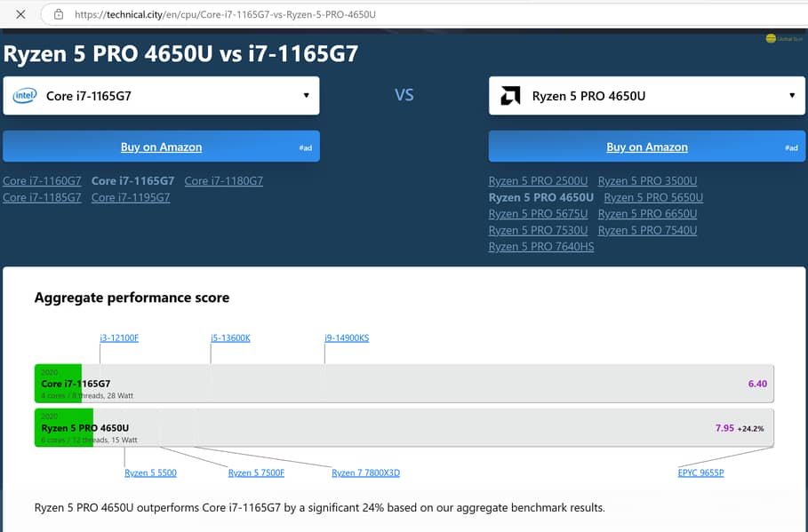The height and width of the screenshot is (532, 808).
Task: Click the i9-14900KS marker link
Action: pos(347,337)
